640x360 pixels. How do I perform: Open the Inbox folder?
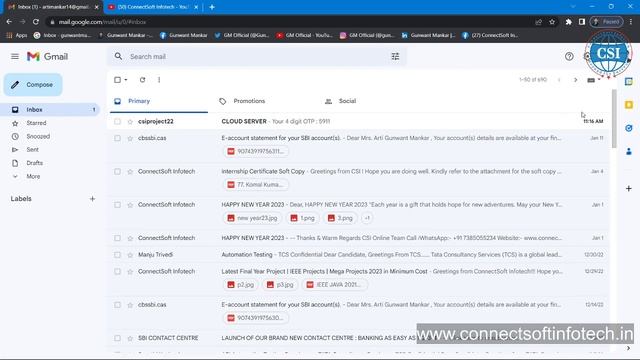[x=51, y=109]
